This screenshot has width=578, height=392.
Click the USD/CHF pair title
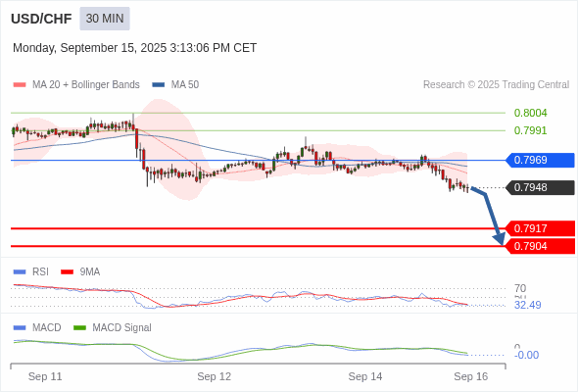click(x=41, y=19)
